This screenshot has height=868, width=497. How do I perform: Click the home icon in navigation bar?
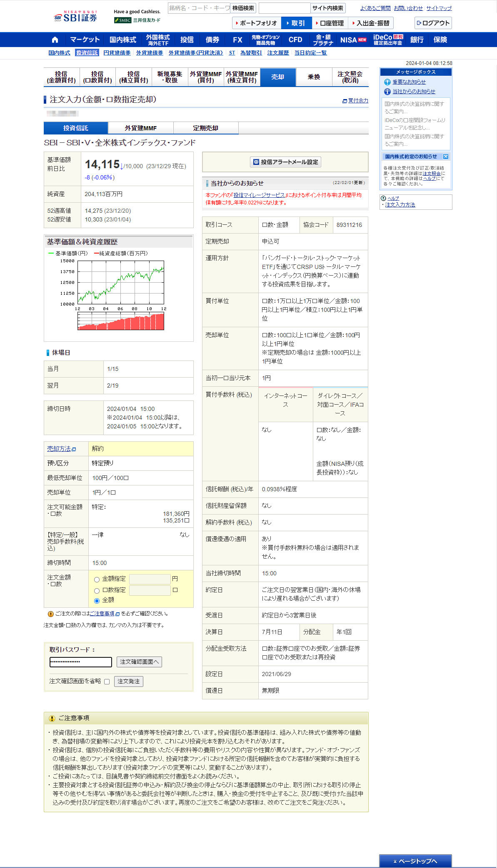(x=55, y=40)
